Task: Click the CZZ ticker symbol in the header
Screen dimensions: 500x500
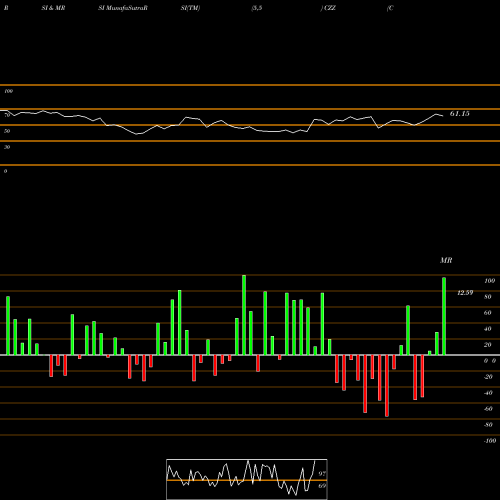Action: 330,8
